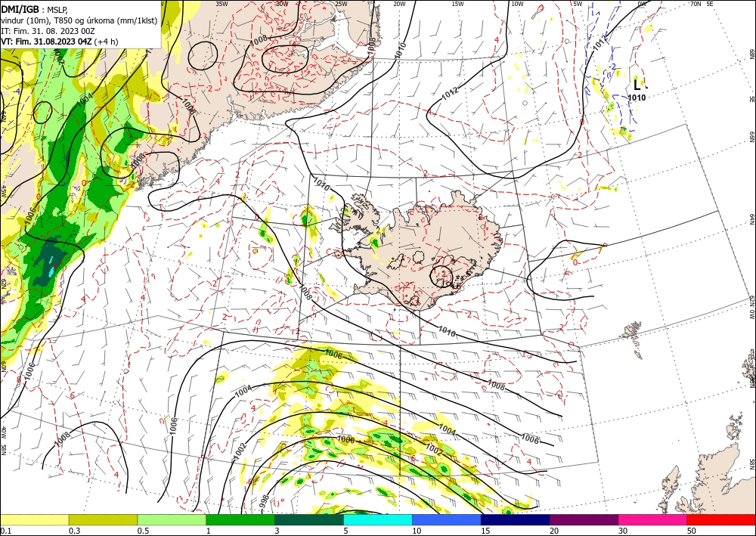756x536 pixels.
Task: Click the purple 20 mm legend swatch
Action: [584, 519]
